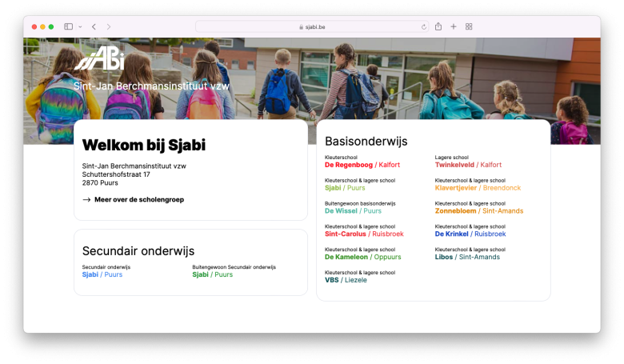
Task: Click the Sint-Jan Berchmansinstituut vzw banner title
Action: point(151,86)
